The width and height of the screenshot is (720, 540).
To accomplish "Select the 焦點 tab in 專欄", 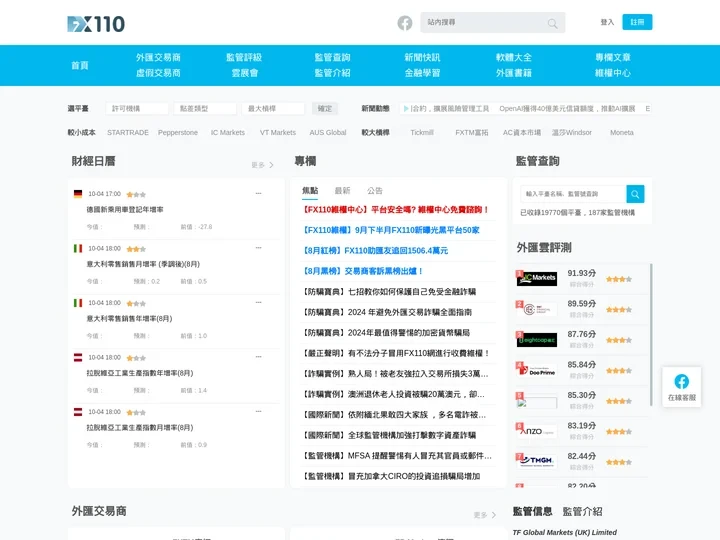I will tap(310, 191).
